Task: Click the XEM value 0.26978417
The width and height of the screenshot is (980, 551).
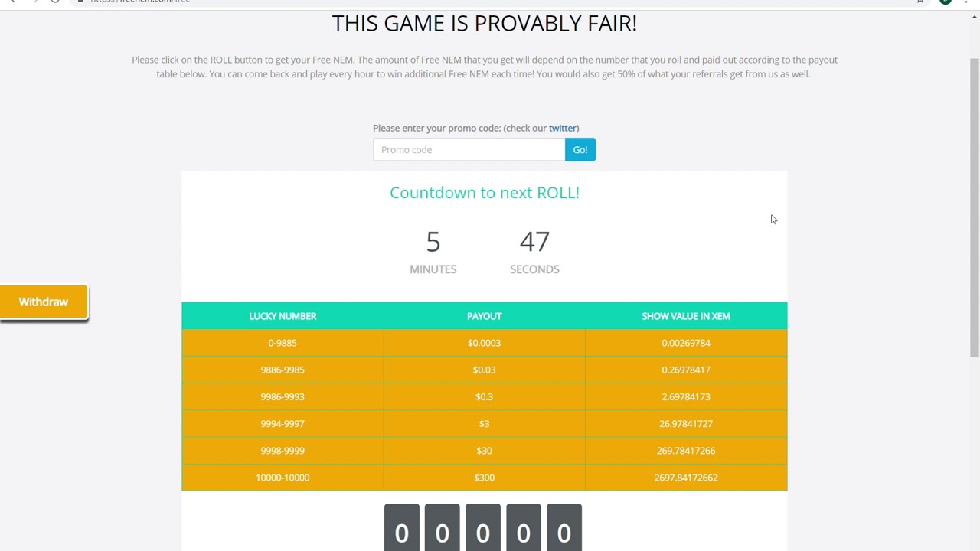Action: 686,370
